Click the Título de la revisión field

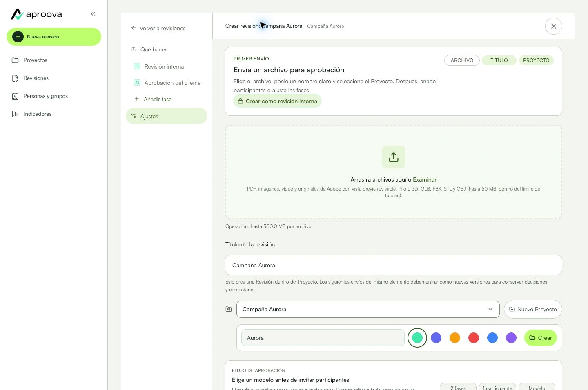click(394, 265)
